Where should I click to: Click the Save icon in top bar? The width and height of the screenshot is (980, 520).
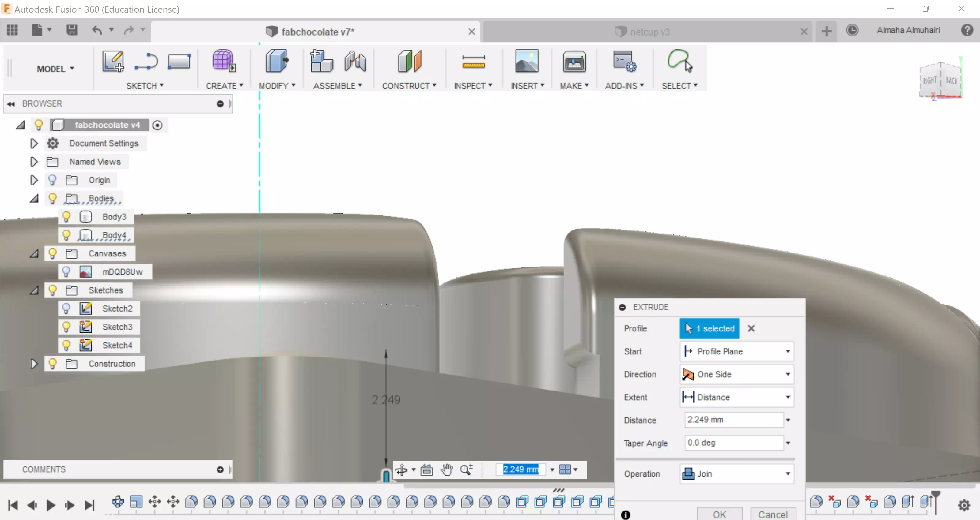click(x=71, y=30)
